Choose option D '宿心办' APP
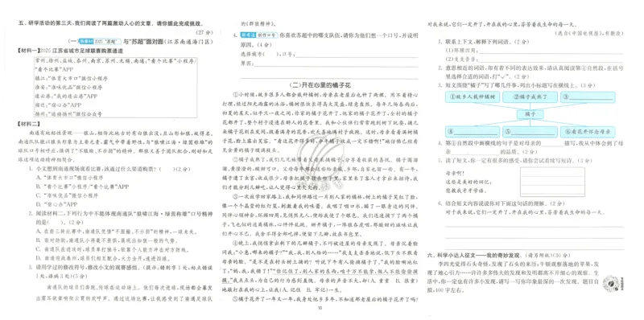644x320 pixels. 56,204
